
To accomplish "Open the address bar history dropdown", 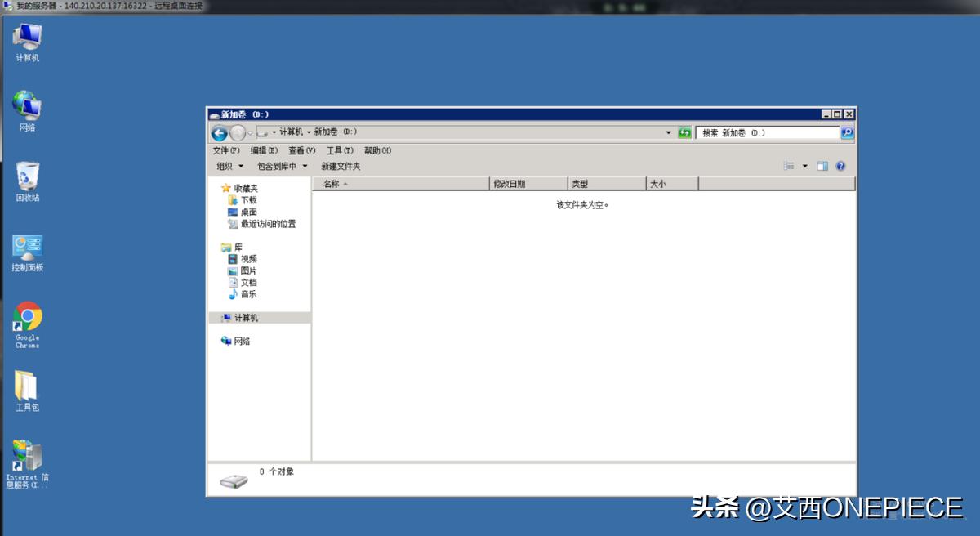I will tap(668, 132).
